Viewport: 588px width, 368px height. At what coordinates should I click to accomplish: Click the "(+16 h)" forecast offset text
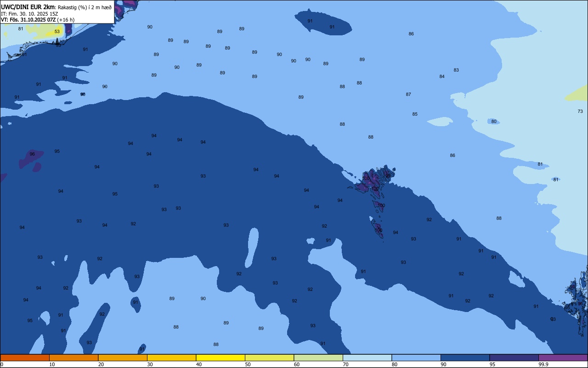[66, 20]
